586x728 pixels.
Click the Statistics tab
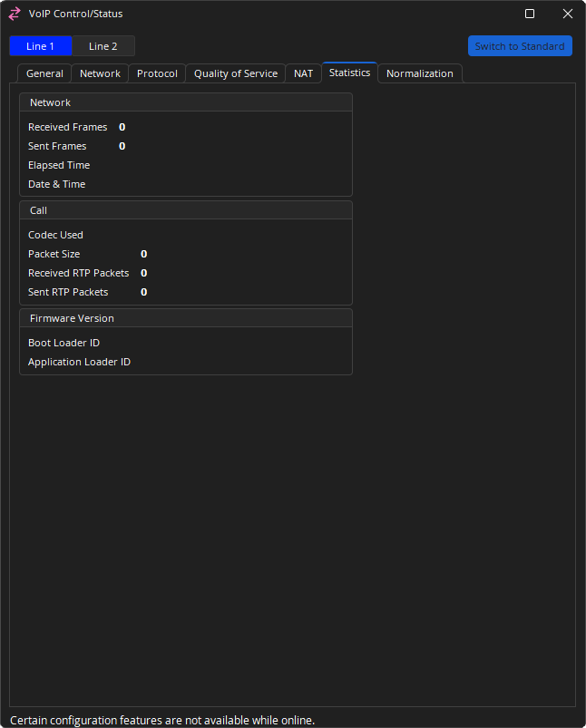tap(349, 73)
